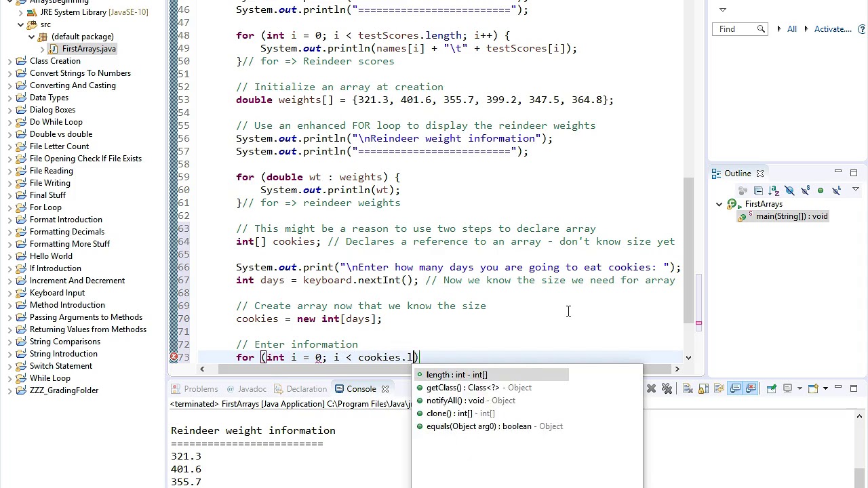Click the Activate... link
868x488 pixels.
tap(833, 29)
